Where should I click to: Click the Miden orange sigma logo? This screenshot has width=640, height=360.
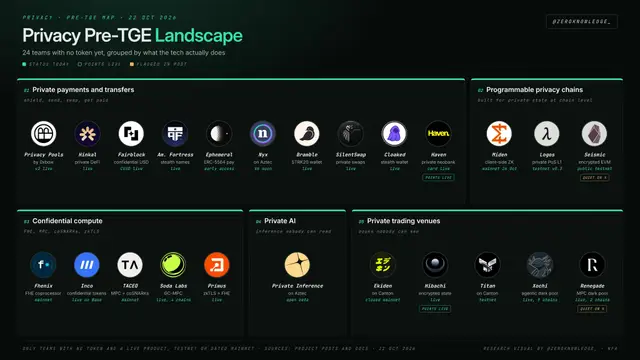(499, 133)
